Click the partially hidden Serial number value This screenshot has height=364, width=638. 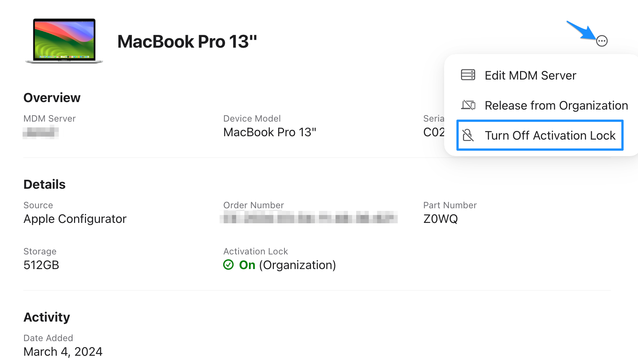click(434, 132)
